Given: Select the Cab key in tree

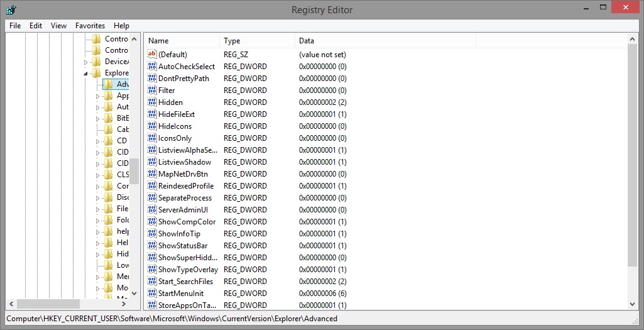Looking at the screenshot, I should [123, 129].
